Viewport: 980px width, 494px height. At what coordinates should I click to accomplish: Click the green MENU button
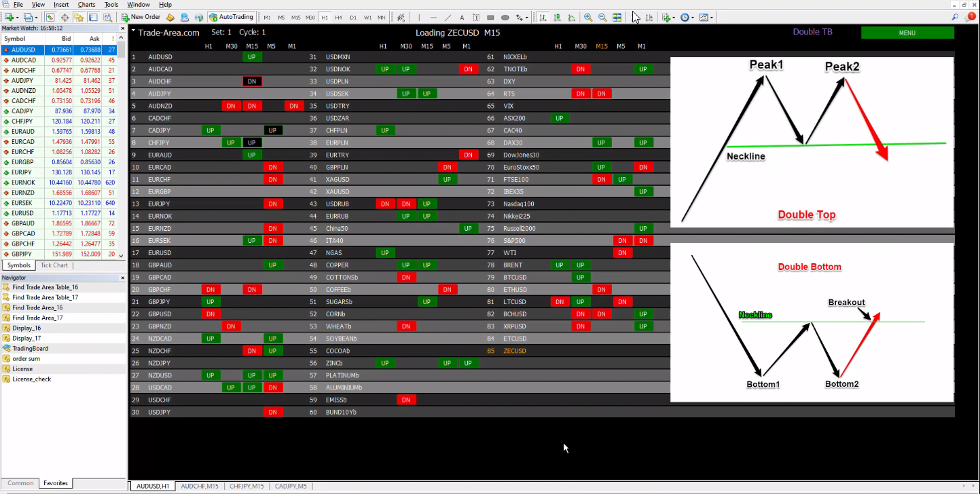907,33
